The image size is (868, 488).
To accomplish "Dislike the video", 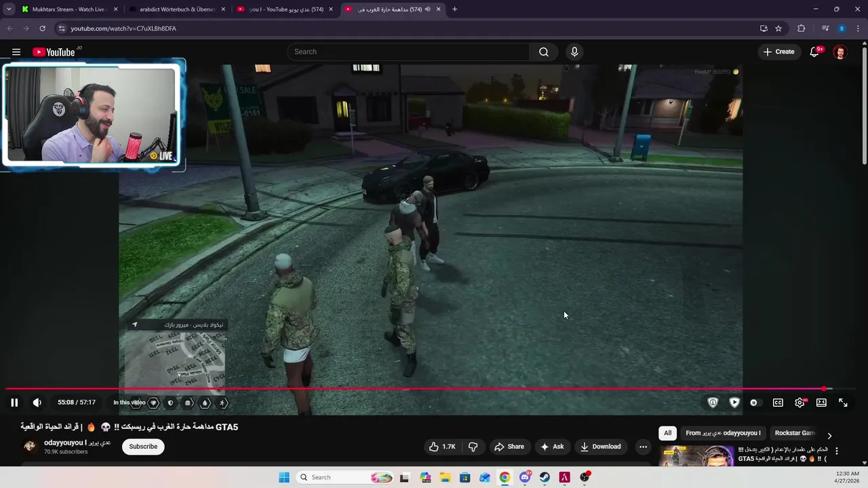I will pos(473,447).
